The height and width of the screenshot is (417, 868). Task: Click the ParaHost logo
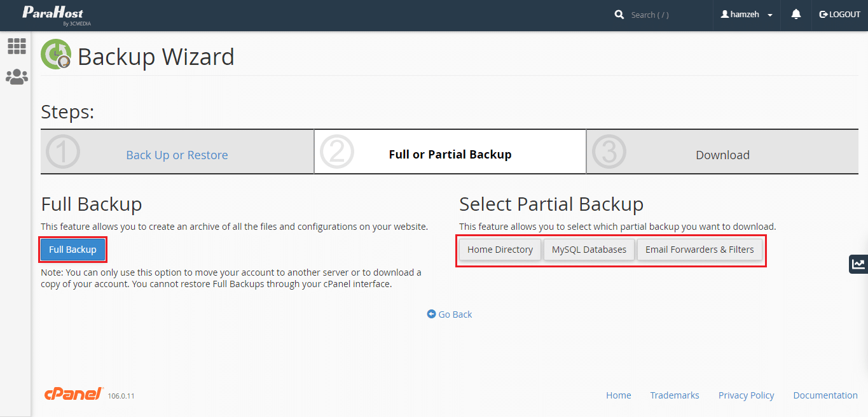tap(53, 15)
